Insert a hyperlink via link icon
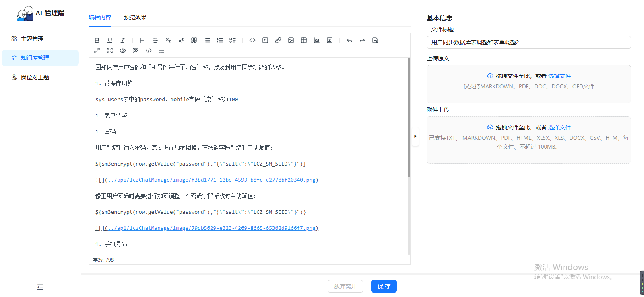This screenshot has width=644, height=297. pyautogui.click(x=278, y=40)
